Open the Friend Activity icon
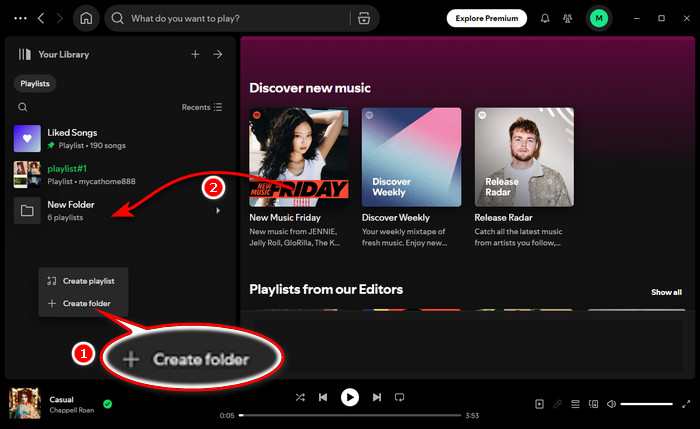Screen dimensions: 700x429 [x=570, y=18]
